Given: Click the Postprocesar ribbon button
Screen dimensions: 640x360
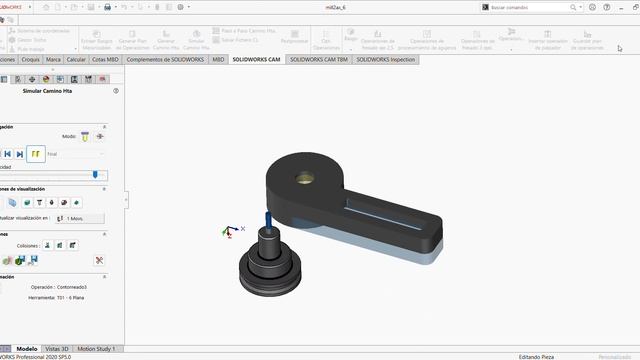Looking at the screenshot, I should tap(294, 37).
